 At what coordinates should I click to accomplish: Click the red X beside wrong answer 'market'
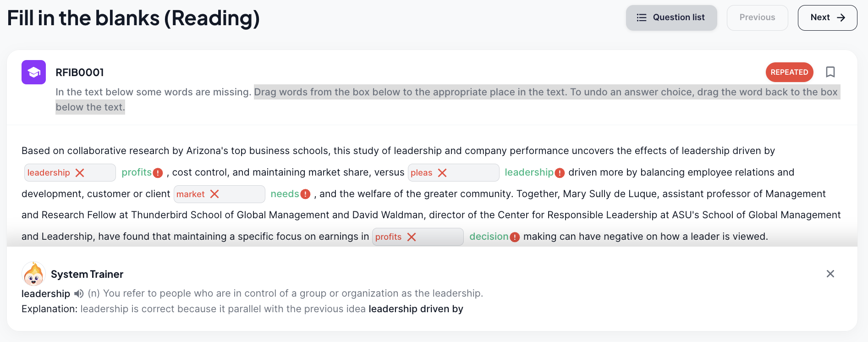click(214, 194)
